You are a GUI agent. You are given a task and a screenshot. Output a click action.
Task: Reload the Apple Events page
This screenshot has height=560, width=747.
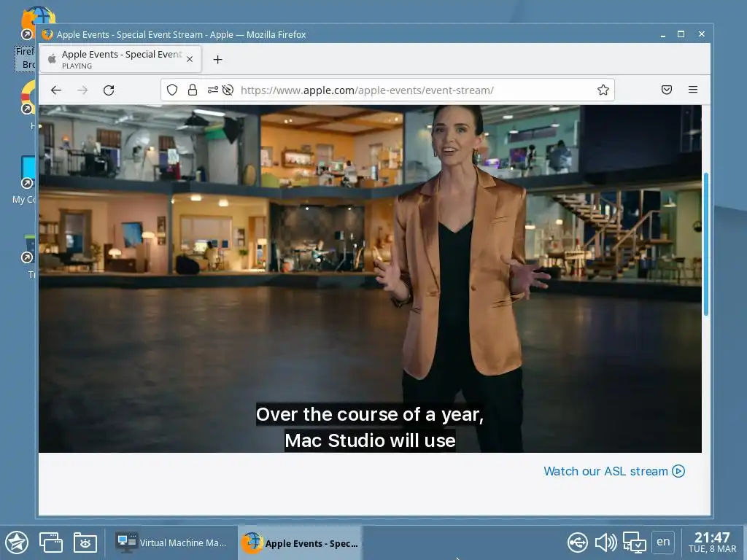tap(109, 90)
